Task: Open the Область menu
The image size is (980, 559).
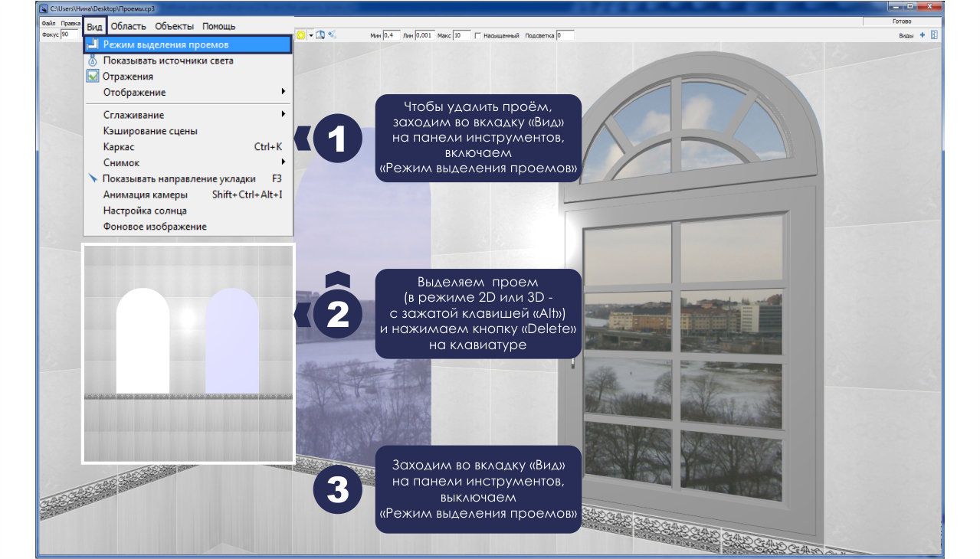Action: click(x=128, y=26)
